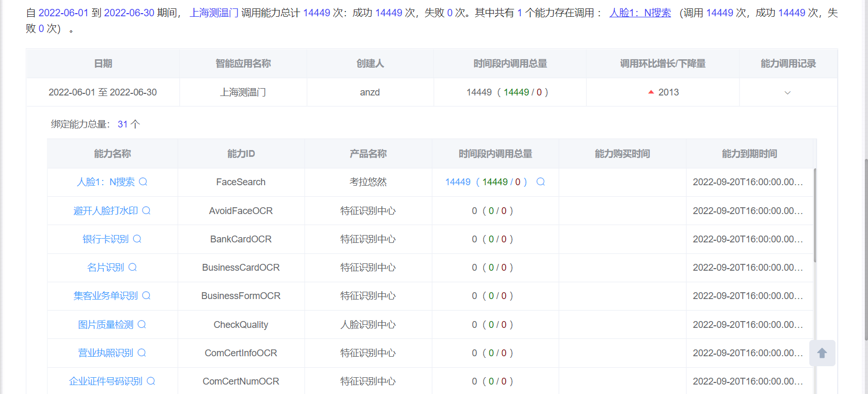Open the 银行卡识别 capability link

(105, 239)
